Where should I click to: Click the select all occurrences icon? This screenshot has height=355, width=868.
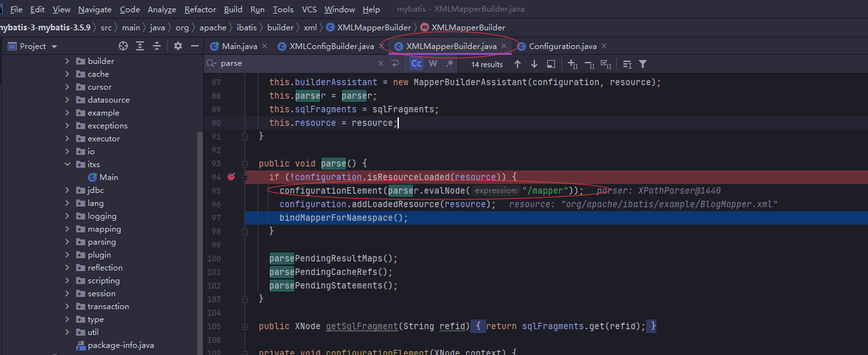click(605, 64)
